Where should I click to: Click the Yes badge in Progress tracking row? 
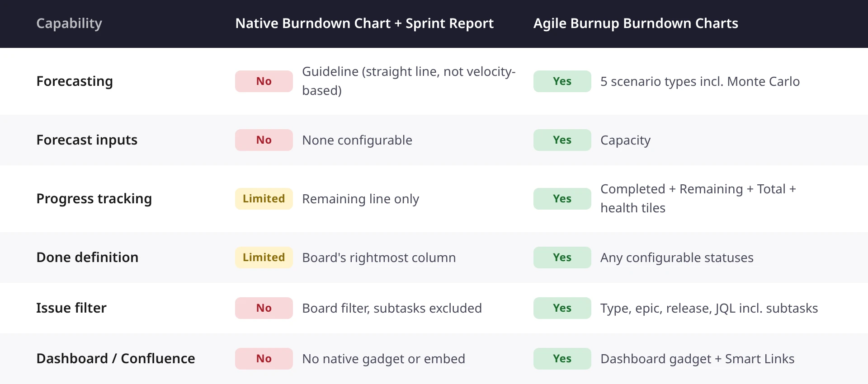point(562,199)
